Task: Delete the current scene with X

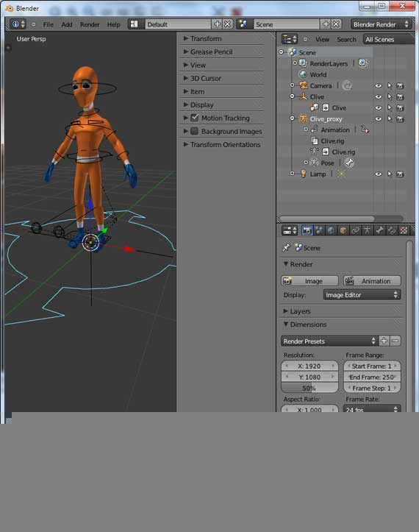Action: pos(336,24)
